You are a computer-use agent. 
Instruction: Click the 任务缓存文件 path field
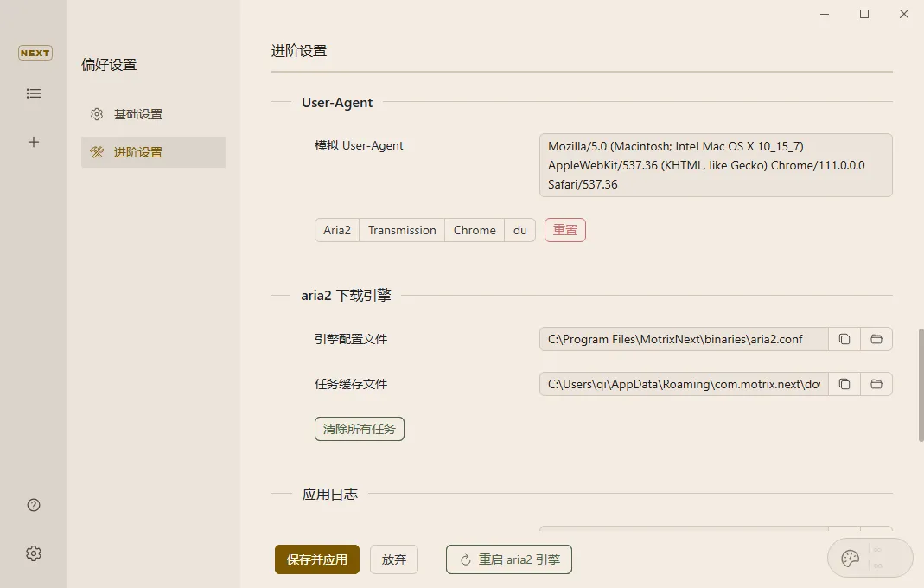pos(685,384)
